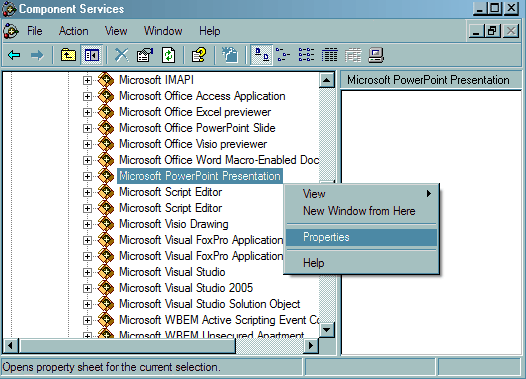
Task: Expand Microsoft Office Access Application node
Action: pyautogui.click(x=87, y=96)
